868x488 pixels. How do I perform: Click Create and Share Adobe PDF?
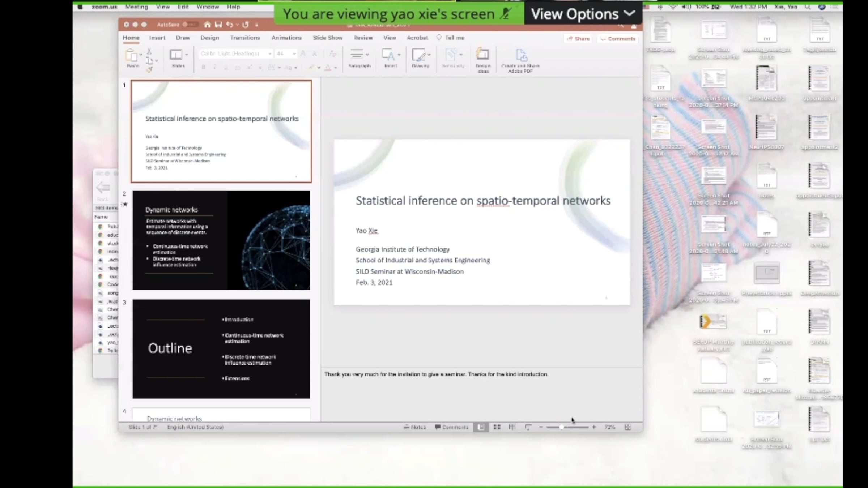point(520,61)
